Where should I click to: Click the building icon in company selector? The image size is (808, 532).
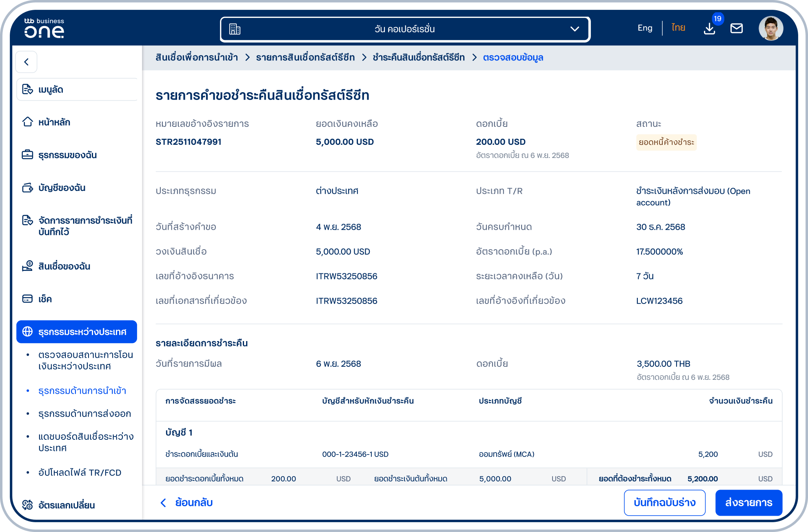(235, 29)
